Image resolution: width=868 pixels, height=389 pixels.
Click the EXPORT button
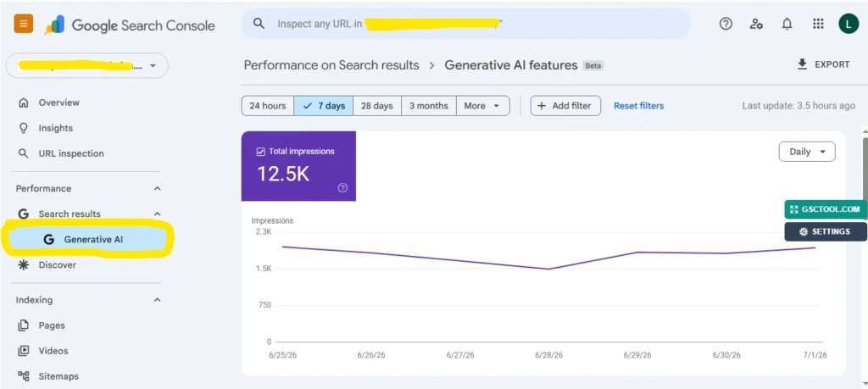pyautogui.click(x=823, y=64)
